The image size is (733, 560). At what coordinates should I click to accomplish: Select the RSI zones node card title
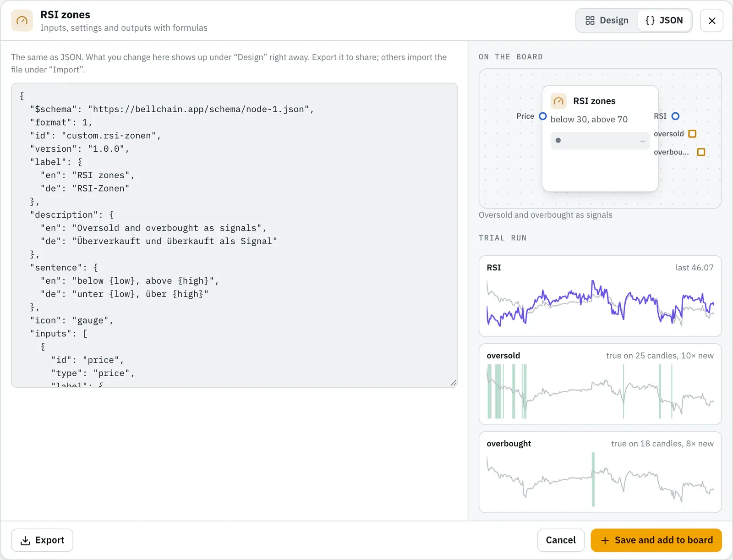coord(594,101)
